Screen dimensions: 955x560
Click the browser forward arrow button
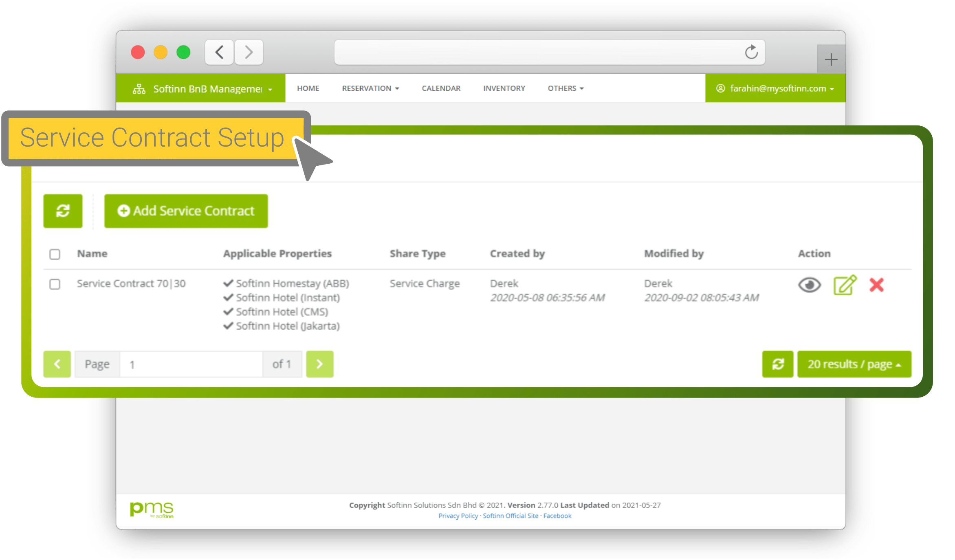point(249,52)
